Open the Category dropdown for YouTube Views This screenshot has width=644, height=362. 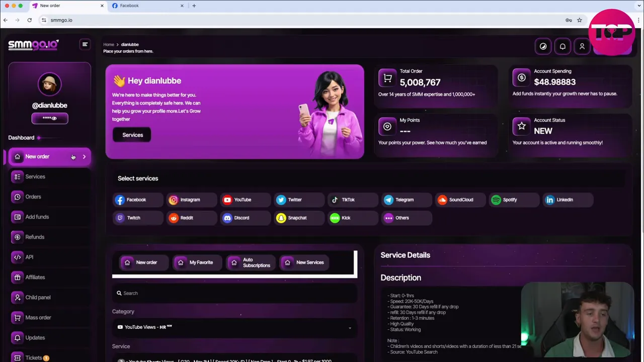[x=234, y=327]
